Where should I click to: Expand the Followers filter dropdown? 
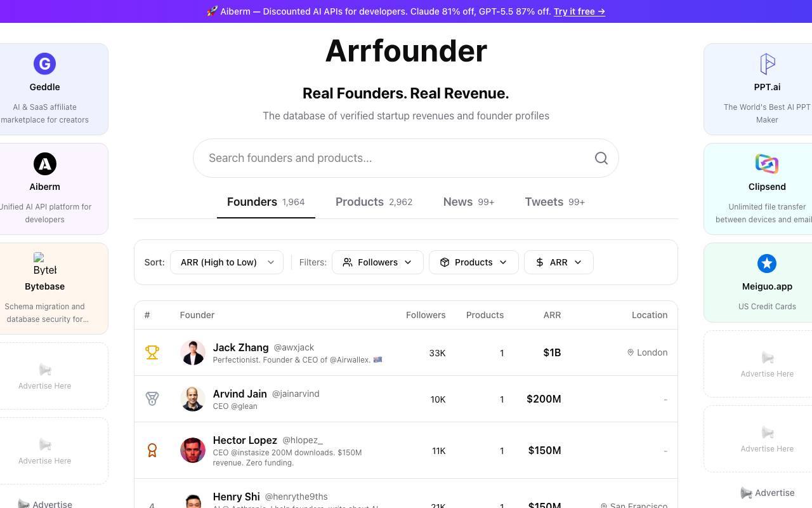[x=377, y=262]
